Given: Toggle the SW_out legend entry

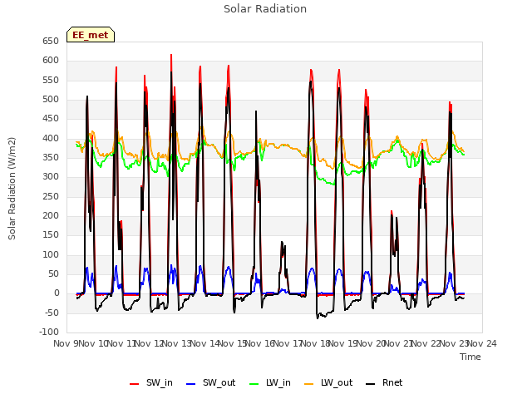Looking at the screenshot, I should pyautogui.click(x=210, y=382).
